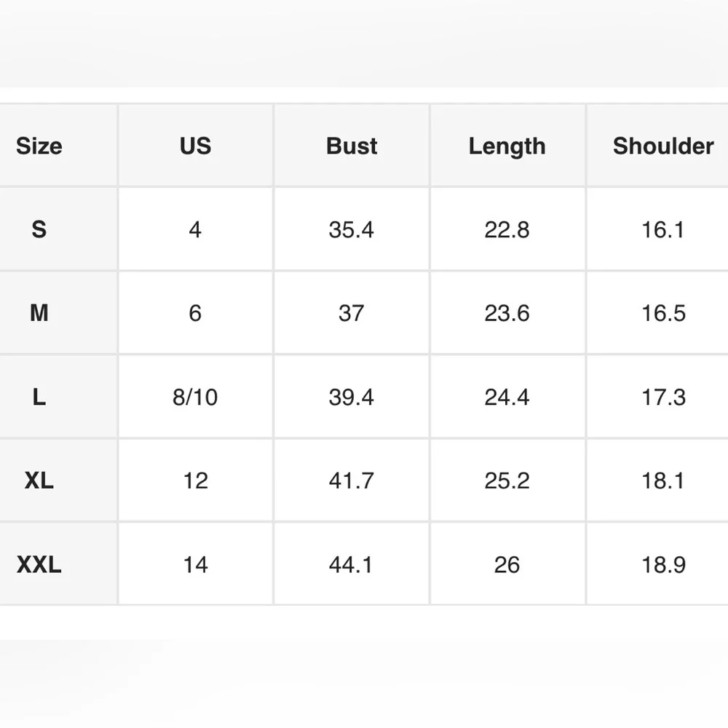Select the 16.5 shoulder measurement cell
The width and height of the screenshot is (728, 728).
pos(663,313)
